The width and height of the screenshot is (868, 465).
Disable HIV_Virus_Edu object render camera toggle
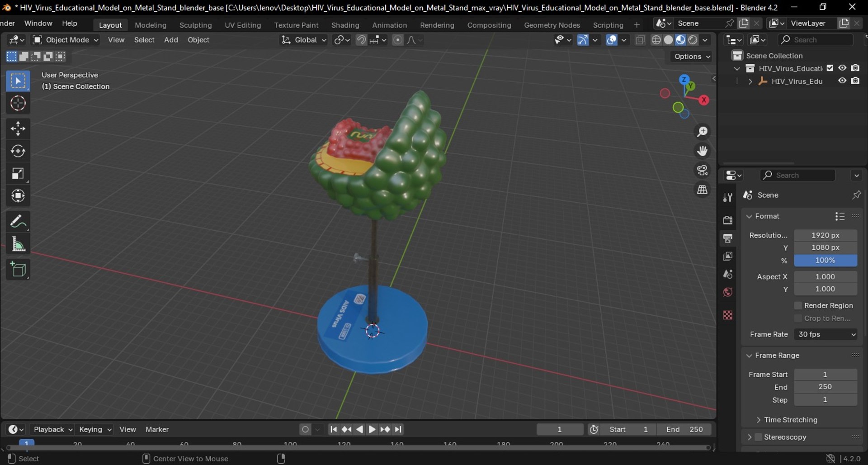[x=855, y=81]
